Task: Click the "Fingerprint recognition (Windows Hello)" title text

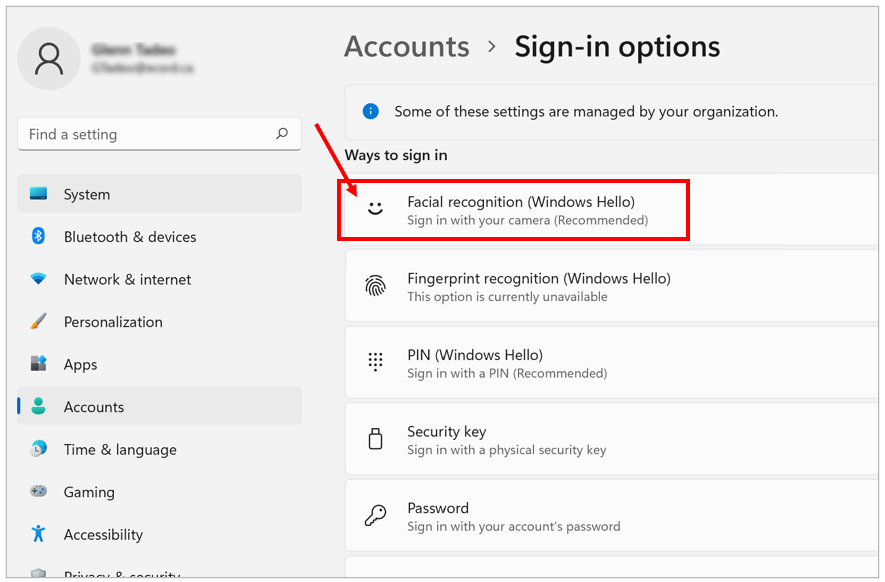Action: 539,278
